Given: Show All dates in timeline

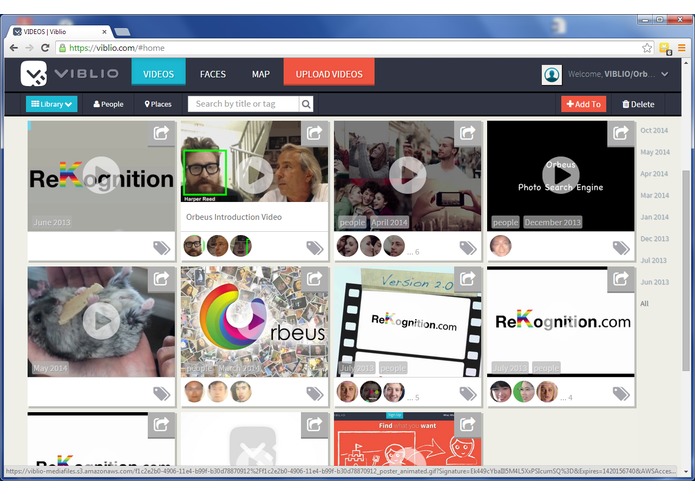Looking at the screenshot, I should (x=644, y=304).
